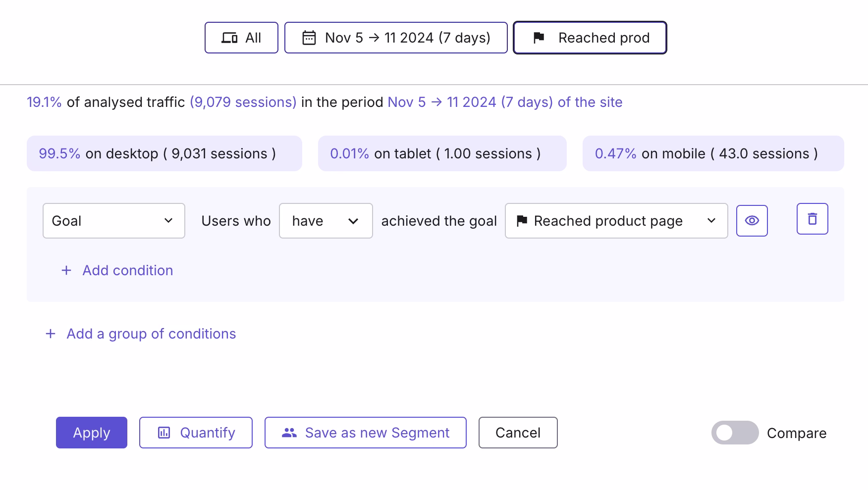This screenshot has height=490, width=868.
Task: Apply the segment filter
Action: coord(92,433)
